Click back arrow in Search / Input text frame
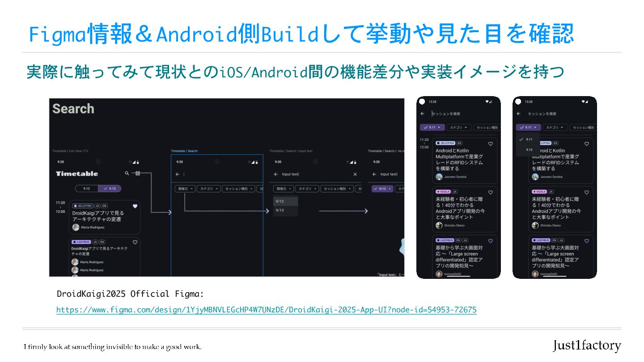Image resolution: width=644 pixels, height=362 pixels. (x=276, y=174)
